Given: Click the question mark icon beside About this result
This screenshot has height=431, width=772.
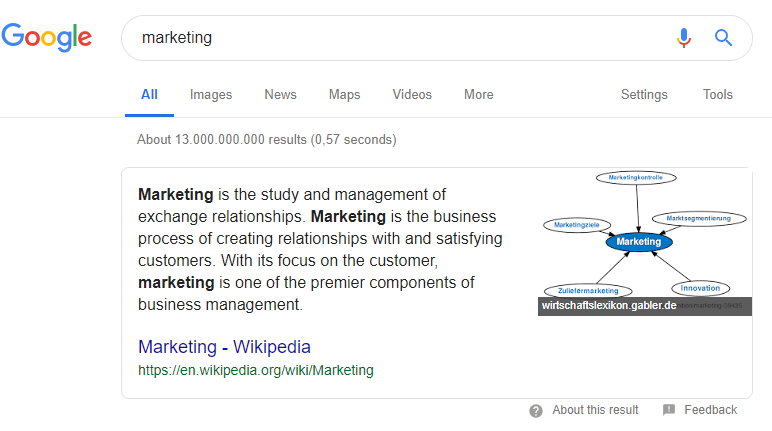Looking at the screenshot, I should pos(536,410).
